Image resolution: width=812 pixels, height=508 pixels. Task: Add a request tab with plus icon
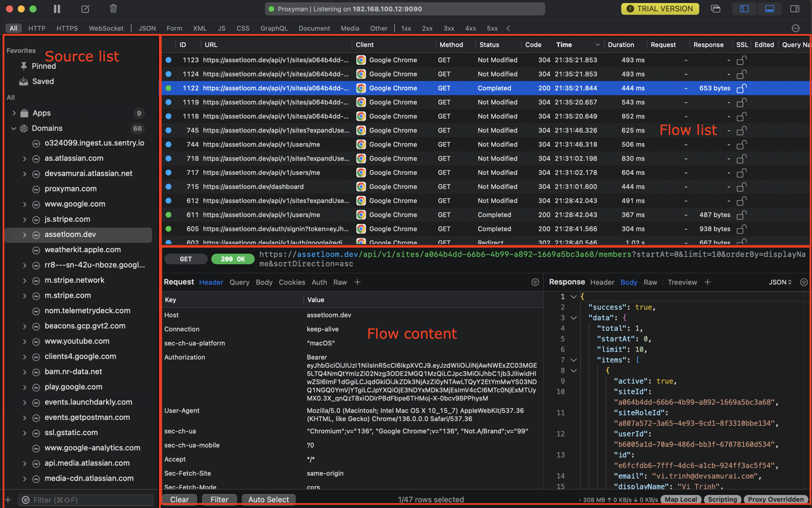[357, 282]
